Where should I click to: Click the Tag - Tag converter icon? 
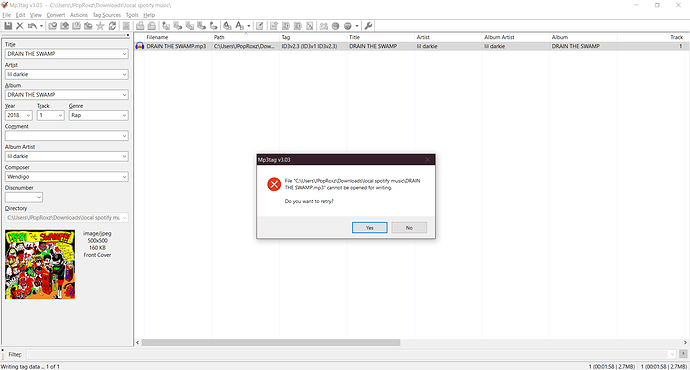click(213, 26)
